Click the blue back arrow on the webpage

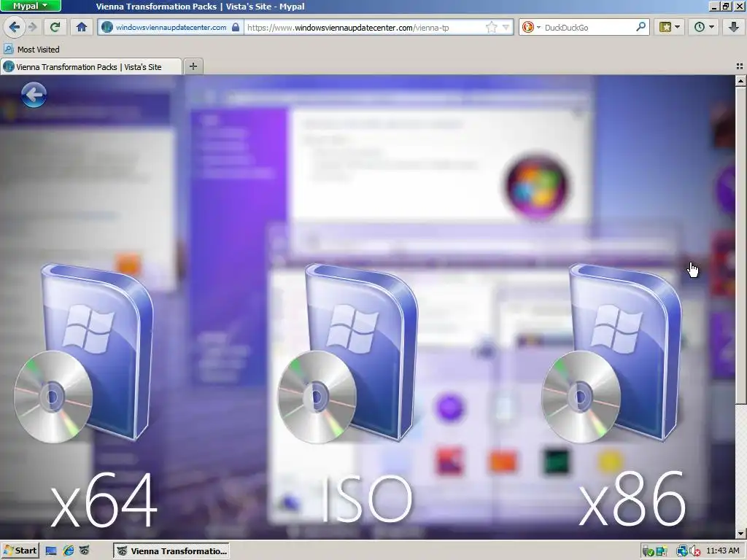[x=34, y=95]
